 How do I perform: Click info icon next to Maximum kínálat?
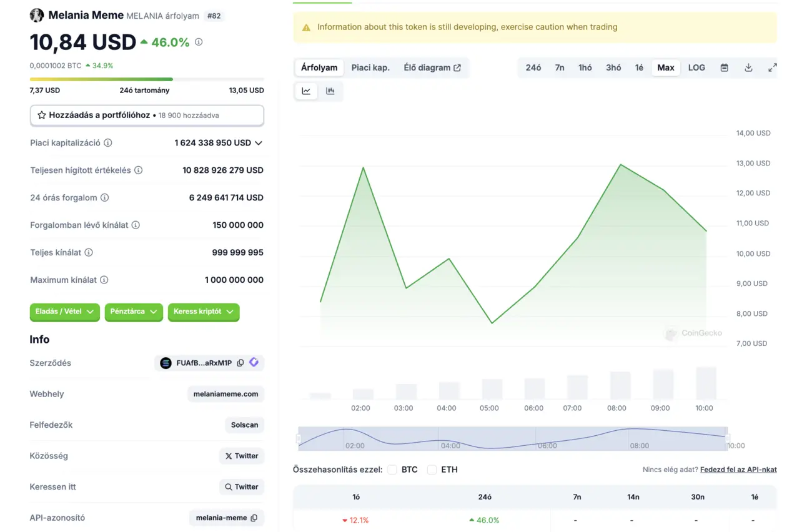pos(104,280)
